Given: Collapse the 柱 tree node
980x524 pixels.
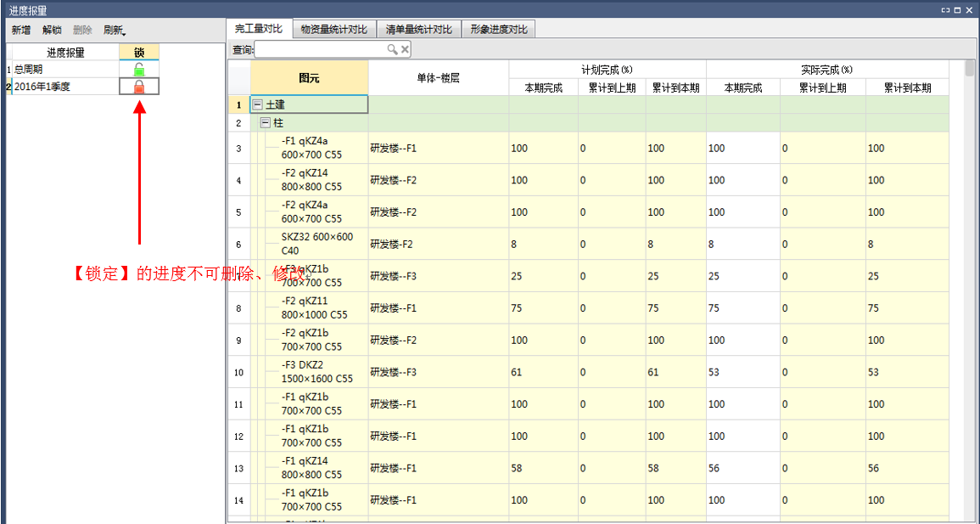Looking at the screenshot, I should coord(265,123).
